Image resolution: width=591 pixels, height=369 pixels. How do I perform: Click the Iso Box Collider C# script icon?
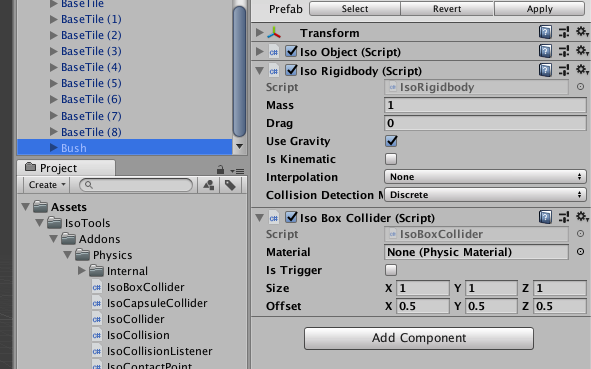tap(274, 217)
